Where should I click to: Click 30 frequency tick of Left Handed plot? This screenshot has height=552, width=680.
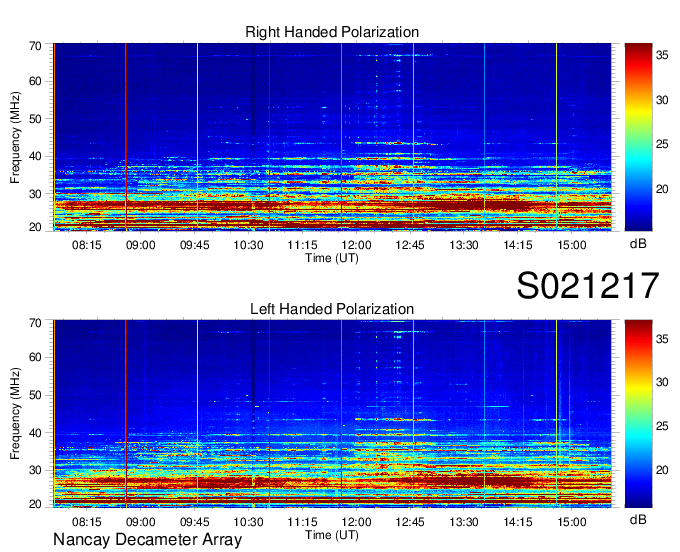point(36,470)
